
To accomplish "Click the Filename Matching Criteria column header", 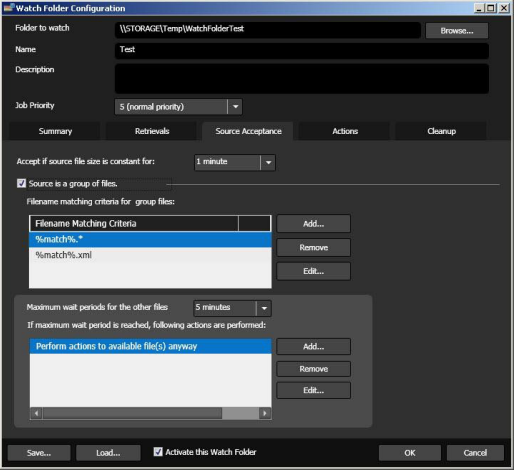I will [134, 223].
